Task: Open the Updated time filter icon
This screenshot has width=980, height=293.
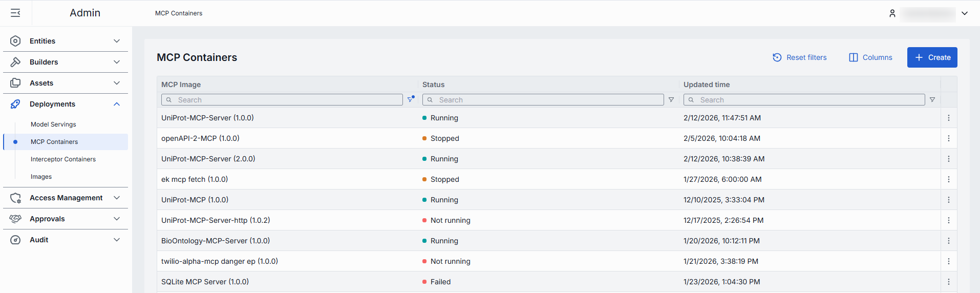Action: coord(932,100)
